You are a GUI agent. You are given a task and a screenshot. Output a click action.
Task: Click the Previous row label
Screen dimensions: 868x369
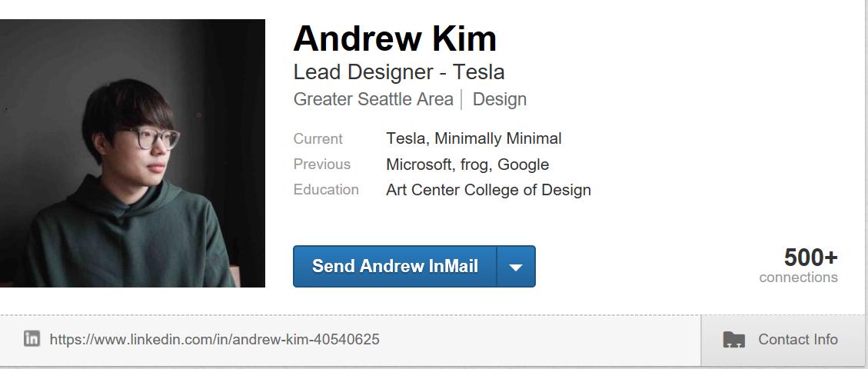coord(322,165)
